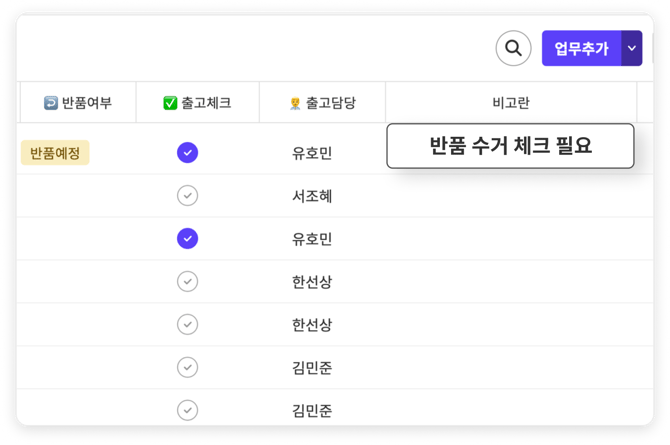Uncheck the third row 출고체크 for 유호민
670x445 pixels.
(187, 238)
